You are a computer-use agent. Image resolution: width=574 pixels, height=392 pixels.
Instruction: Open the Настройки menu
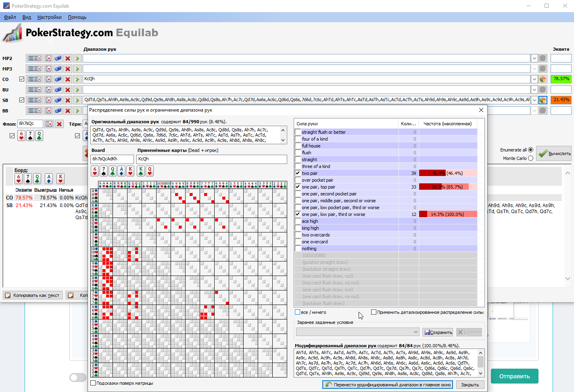coord(49,17)
